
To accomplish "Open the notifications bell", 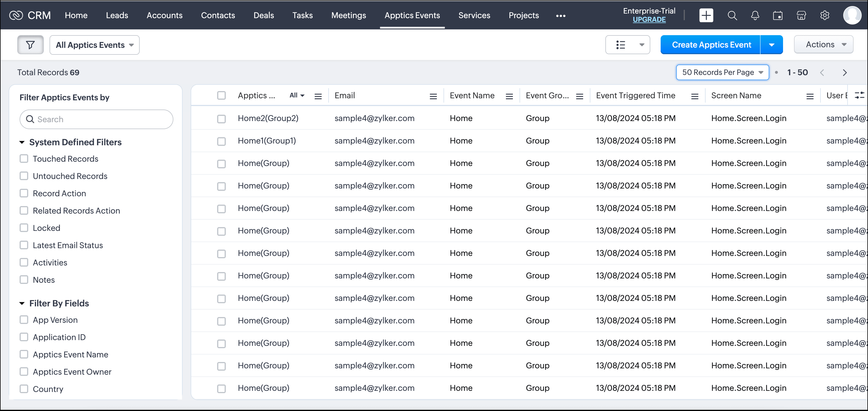I will (755, 16).
